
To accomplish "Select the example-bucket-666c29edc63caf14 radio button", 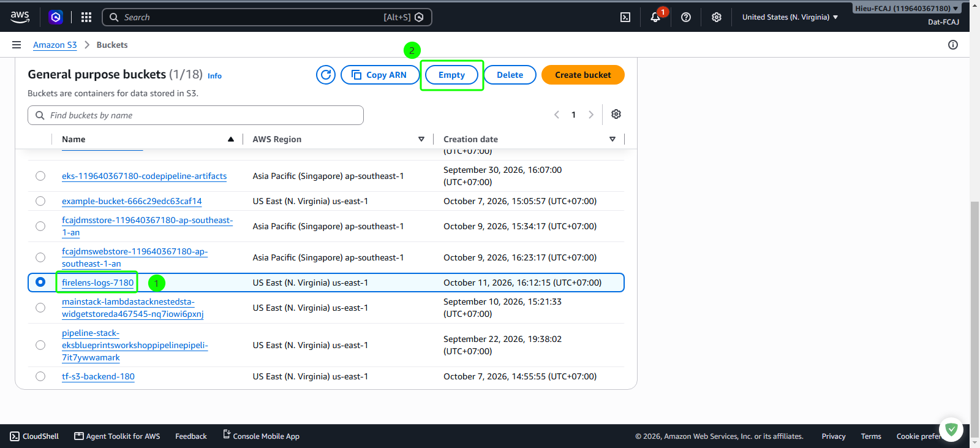I will [x=40, y=201].
